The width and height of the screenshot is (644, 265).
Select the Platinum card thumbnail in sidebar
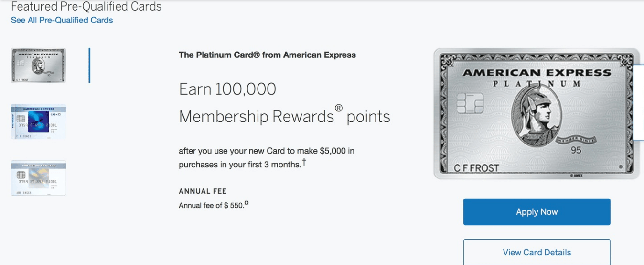click(38, 66)
